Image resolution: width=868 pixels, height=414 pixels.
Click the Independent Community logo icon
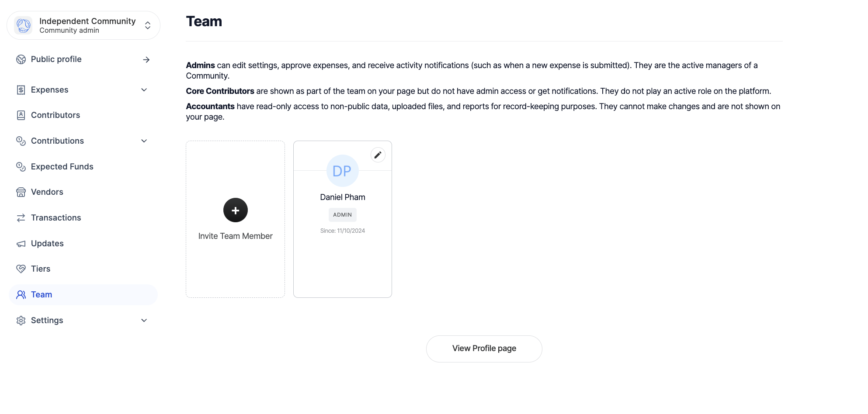pyautogui.click(x=23, y=25)
